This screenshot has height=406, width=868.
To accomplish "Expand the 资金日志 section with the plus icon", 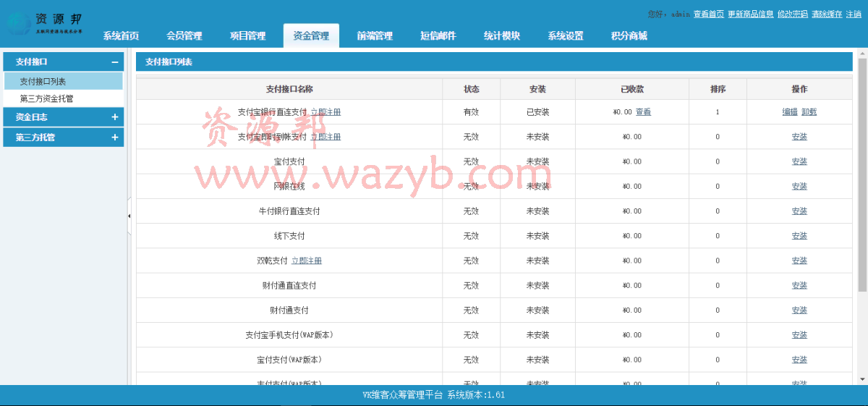I will coord(114,117).
